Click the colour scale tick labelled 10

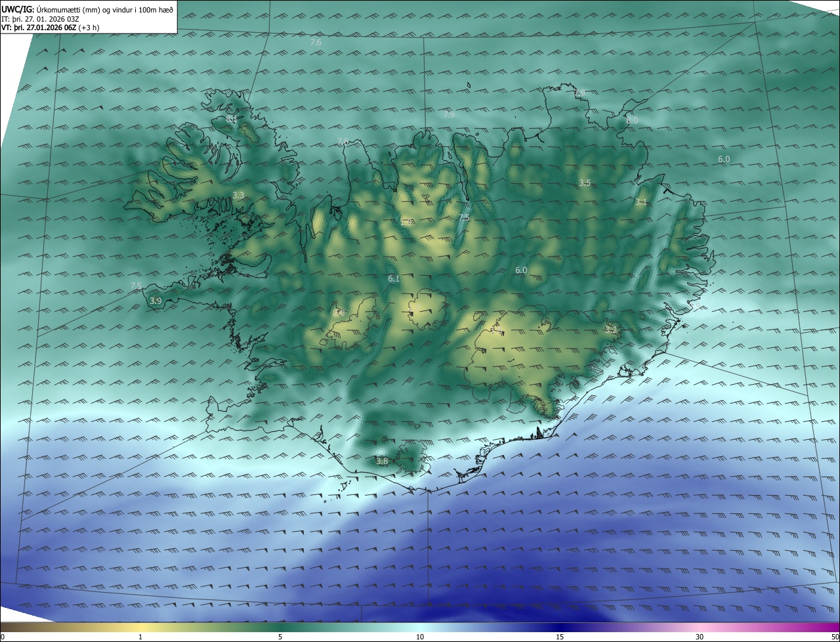(420, 637)
